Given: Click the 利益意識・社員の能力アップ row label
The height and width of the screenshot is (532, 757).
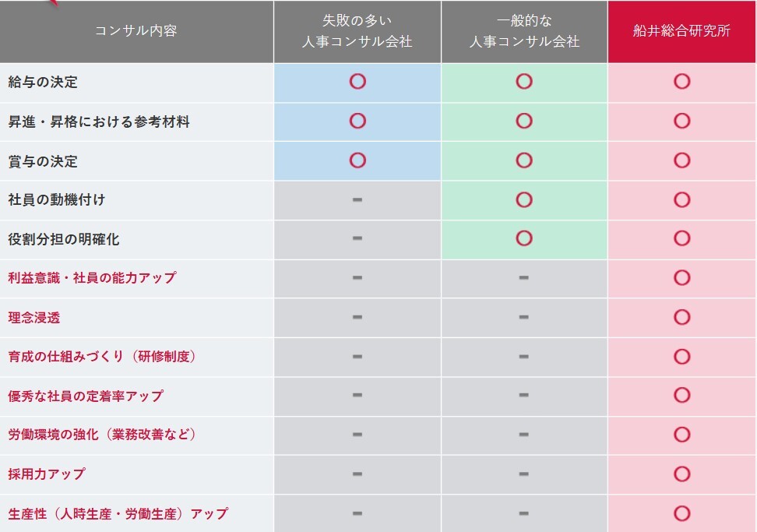Looking at the screenshot, I should [92, 277].
